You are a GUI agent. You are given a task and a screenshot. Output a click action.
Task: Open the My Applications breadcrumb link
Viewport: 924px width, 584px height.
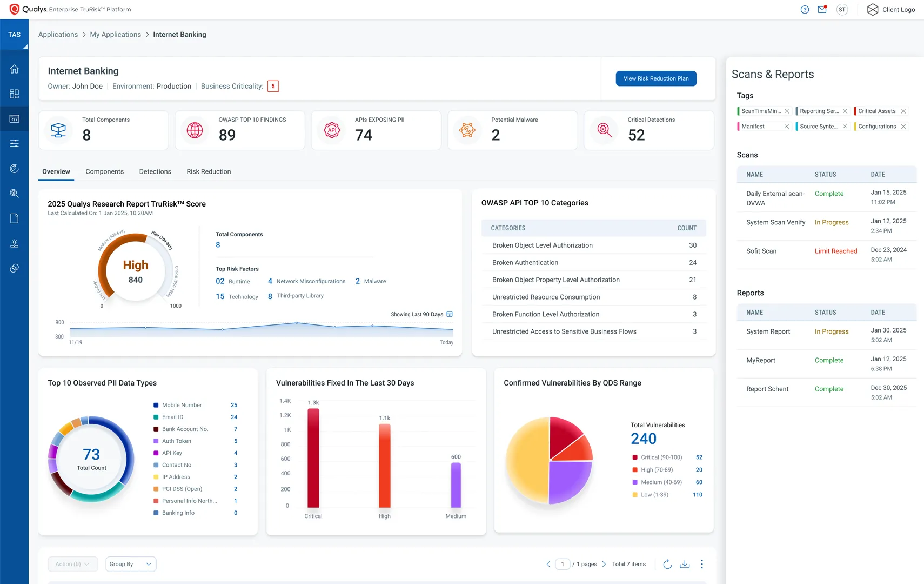115,34
